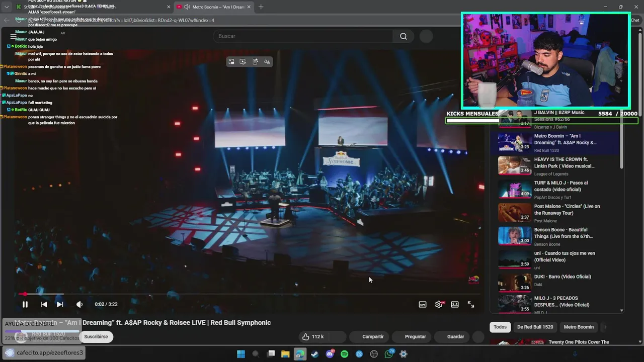This screenshot has height=362, width=644.
Task: Open Settings gear on taskbar
Action: click(x=404, y=354)
